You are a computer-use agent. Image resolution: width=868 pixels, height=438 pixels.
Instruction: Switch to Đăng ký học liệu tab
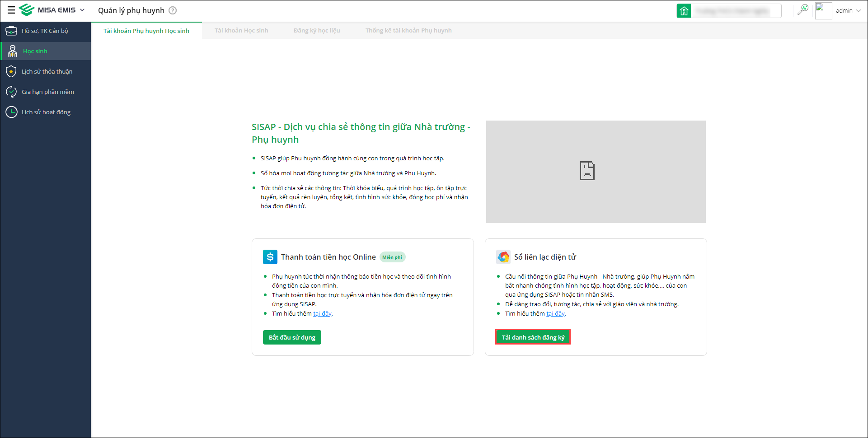coord(317,31)
